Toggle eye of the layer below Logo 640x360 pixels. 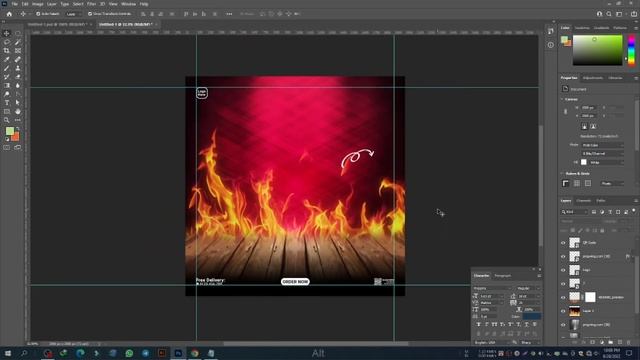point(563,284)
